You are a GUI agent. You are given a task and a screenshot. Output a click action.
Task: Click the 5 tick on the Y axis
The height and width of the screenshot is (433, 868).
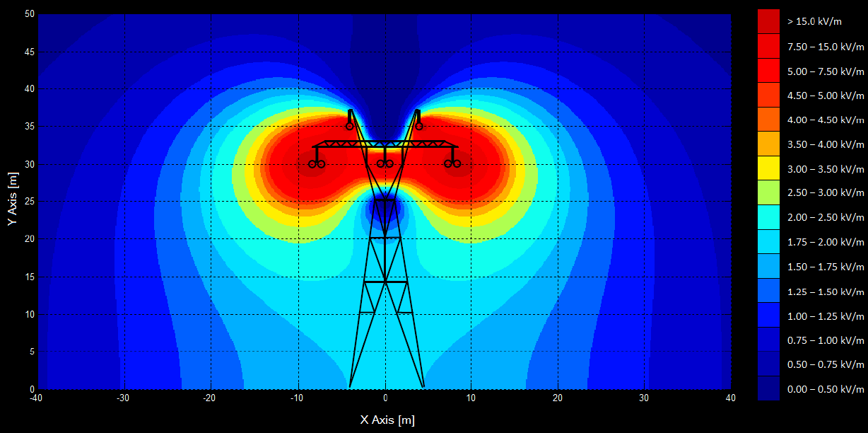pos(33,352)
